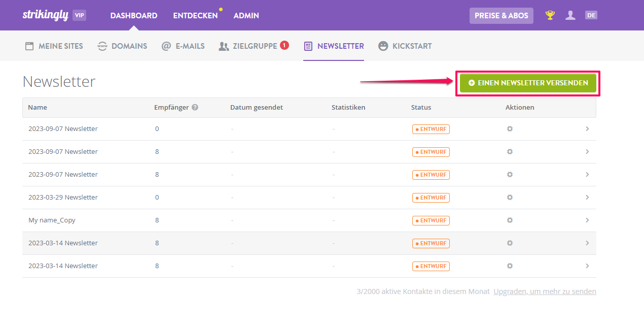Click the Datum gesendet column header

(257, 108)
